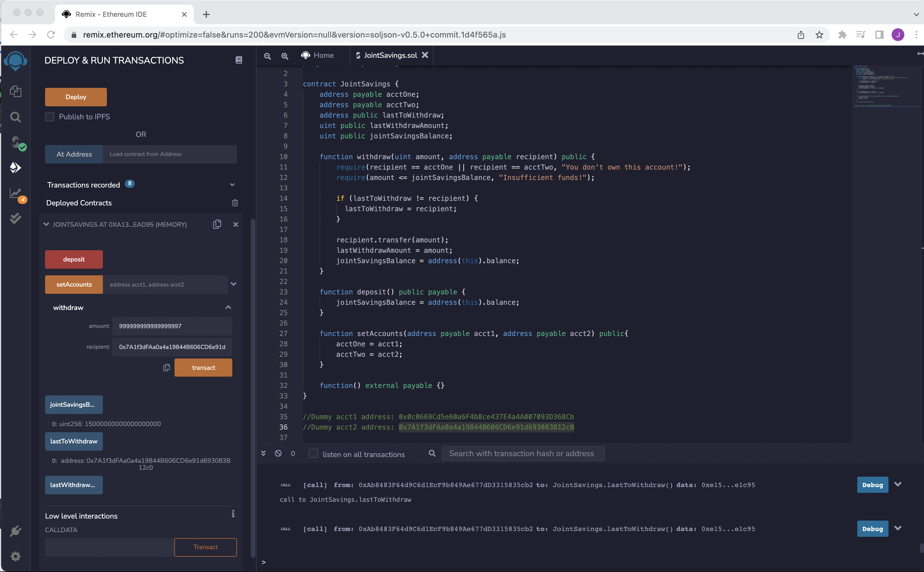Check the Publish to IPFS checkbox
Screen dimensions: 924x572
50,116
